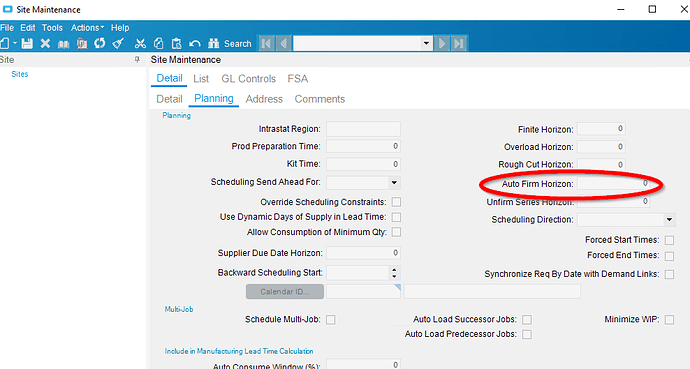Click the Search binoculars button
The image size is (690, 369).
click(x=229, y=44)
